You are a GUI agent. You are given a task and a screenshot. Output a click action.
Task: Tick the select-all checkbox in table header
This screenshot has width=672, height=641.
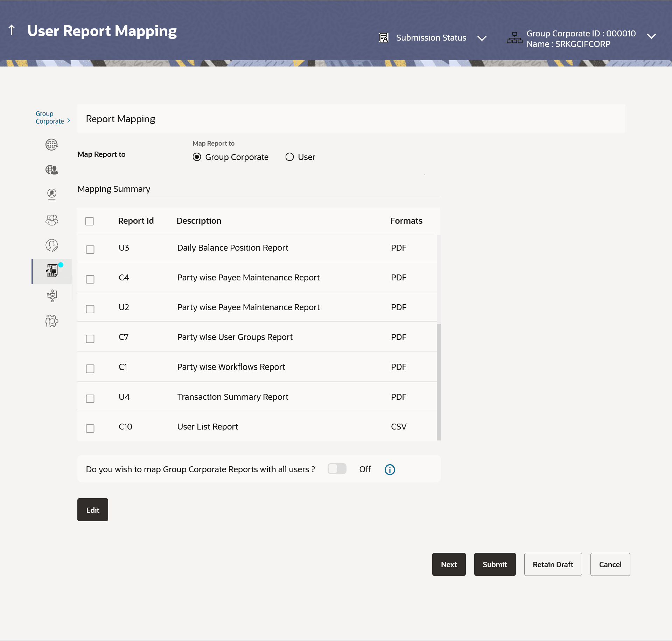coord(90,221)
